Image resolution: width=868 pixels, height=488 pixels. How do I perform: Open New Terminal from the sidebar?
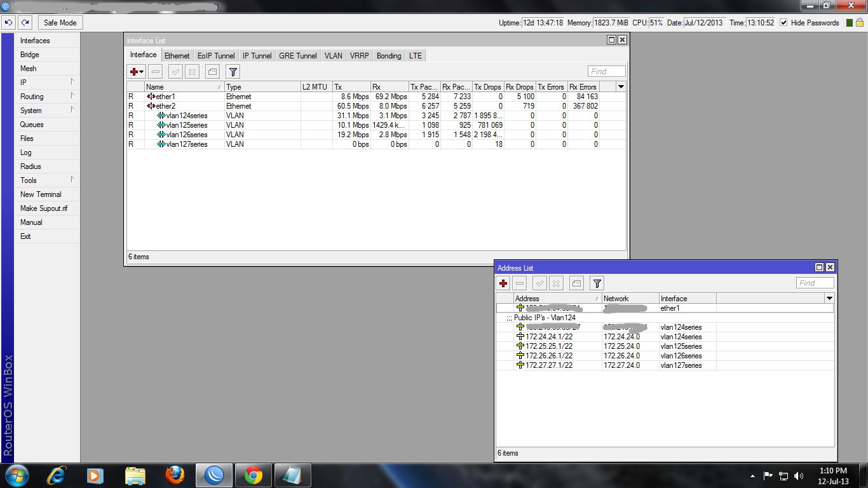48,194
